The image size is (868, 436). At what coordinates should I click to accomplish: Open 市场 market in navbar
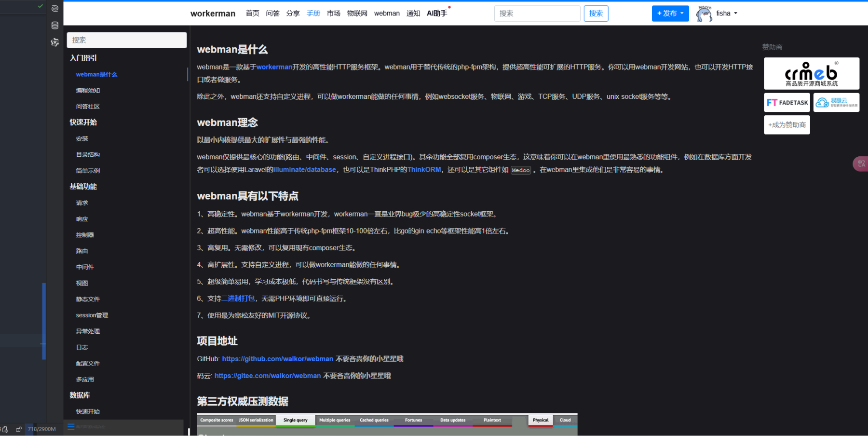click(333, 14)
